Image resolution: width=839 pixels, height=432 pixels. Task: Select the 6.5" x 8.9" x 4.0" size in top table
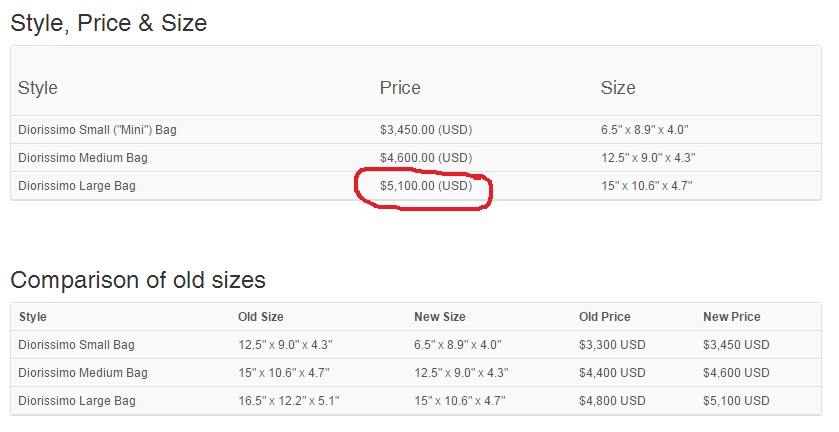pos(645,130)
